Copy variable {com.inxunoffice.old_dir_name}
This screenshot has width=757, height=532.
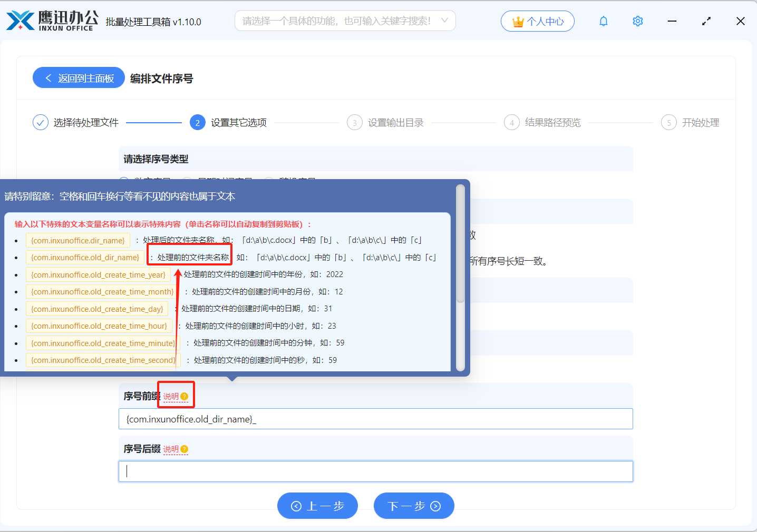coord(85,258)
